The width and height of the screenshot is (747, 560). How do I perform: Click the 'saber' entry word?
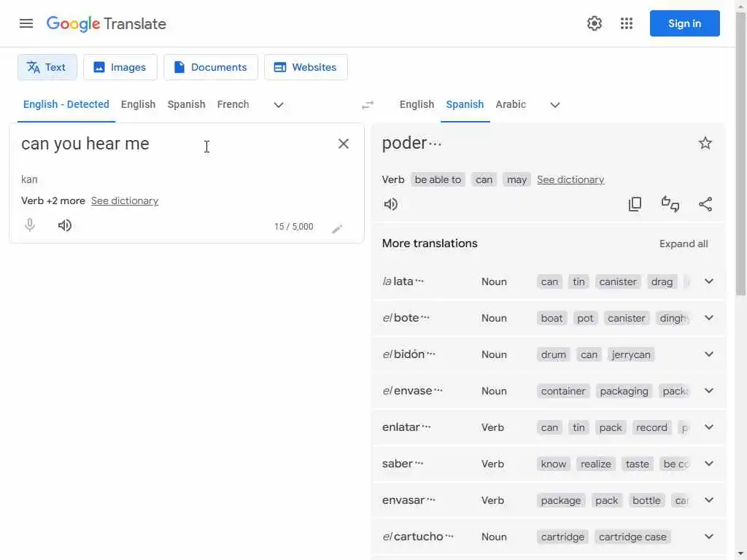click(398, 463)
